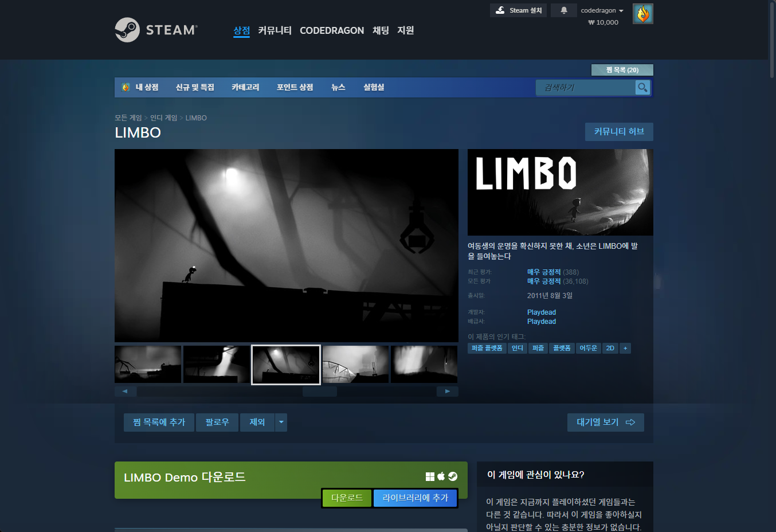Click the 플랫폼 tag
The width and height of the screenshot is (776, 532).
click(x=562, y=349)
